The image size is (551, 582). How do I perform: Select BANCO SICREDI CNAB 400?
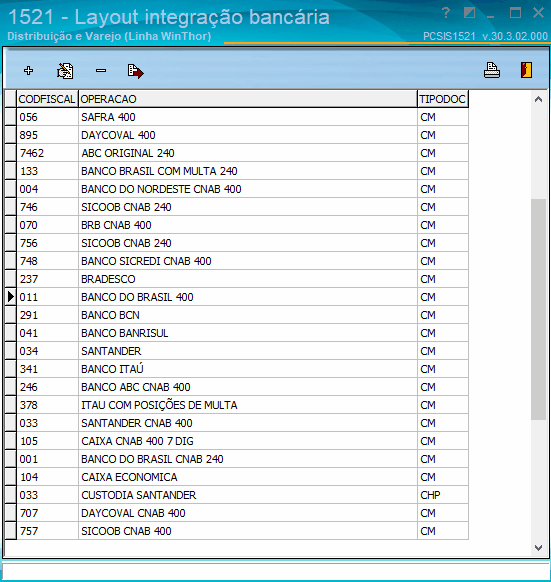[237, 261]
